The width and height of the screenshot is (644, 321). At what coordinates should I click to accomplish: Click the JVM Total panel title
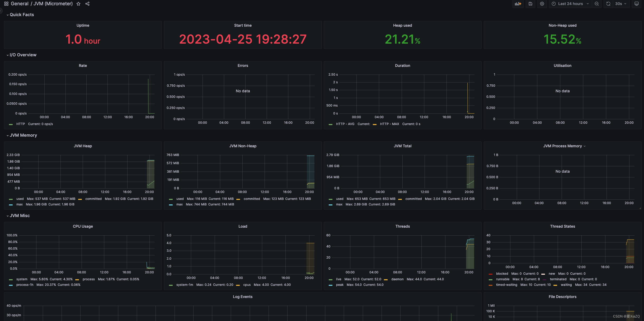point(403,146)
